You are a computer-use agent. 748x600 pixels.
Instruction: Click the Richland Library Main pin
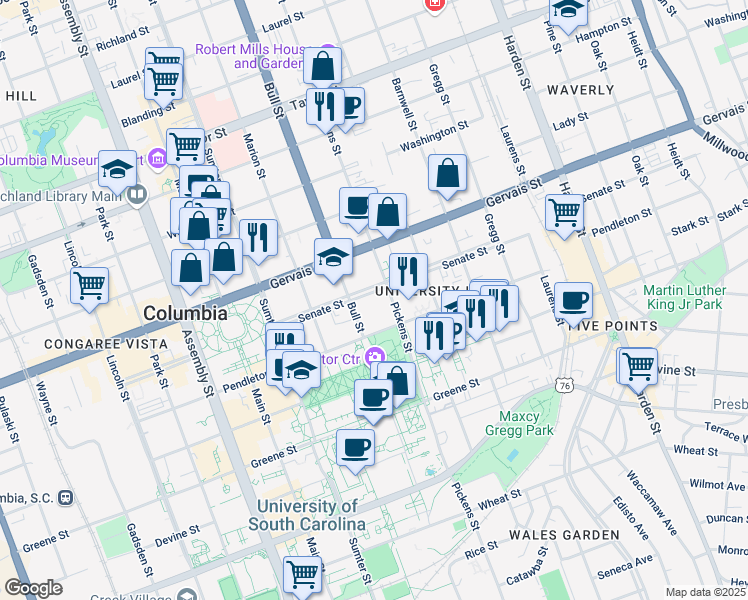click(137, 195)
